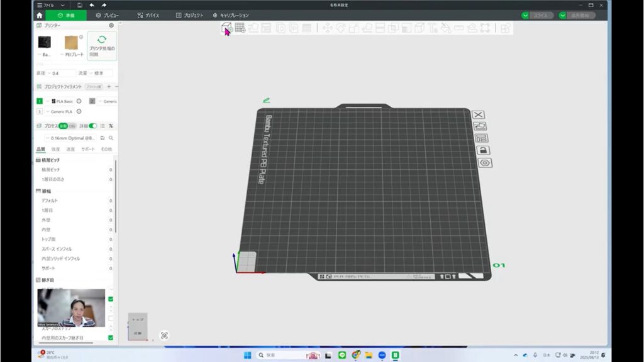The width and height of the screenshot is (644, 362).
Task: Open the nozzle diameter 0.4 dropdown
Action: 62,73
